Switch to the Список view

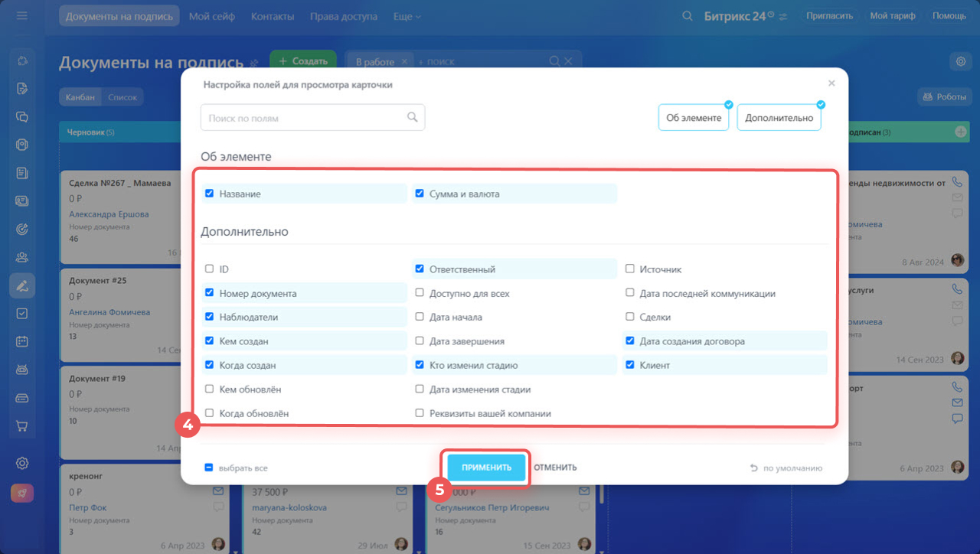122,97
